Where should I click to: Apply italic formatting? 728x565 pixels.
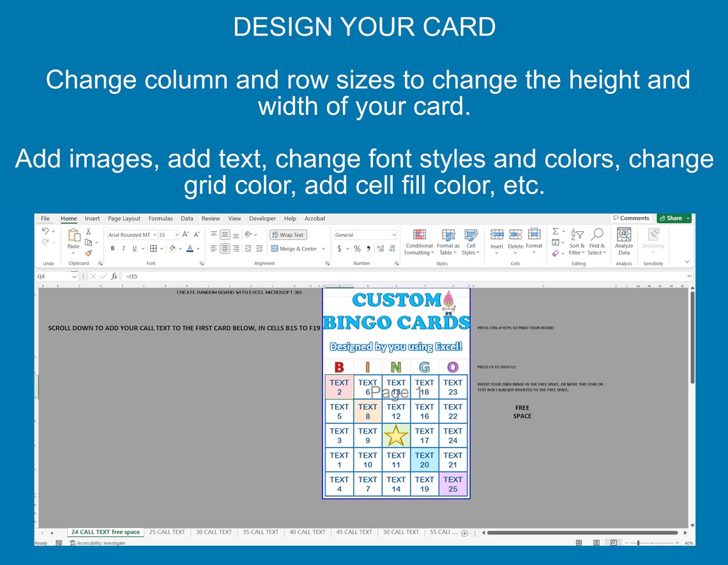[x=124, y=248]
